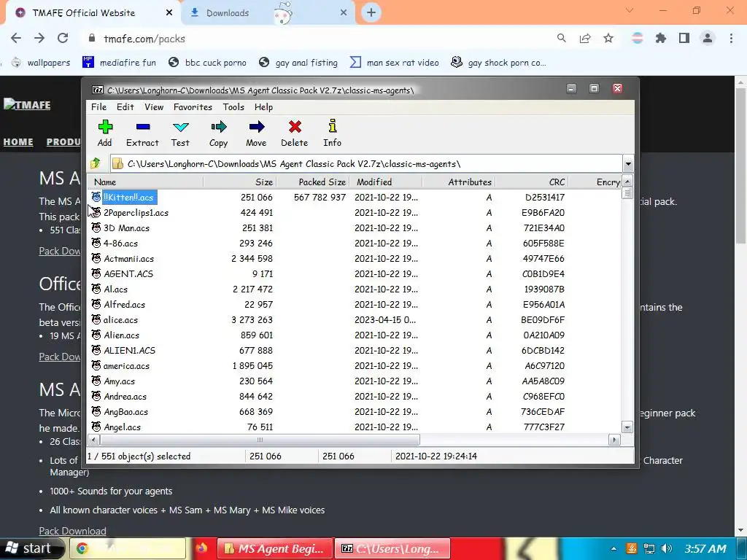
Task: Open the Tools menu in 7-Zip
Action: (233, 106)
